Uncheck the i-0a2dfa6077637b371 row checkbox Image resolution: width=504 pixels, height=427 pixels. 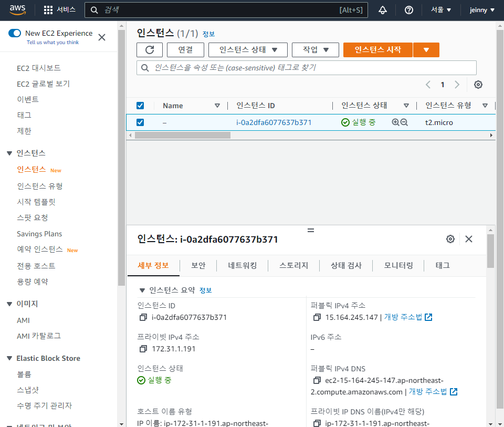(140, 122)
